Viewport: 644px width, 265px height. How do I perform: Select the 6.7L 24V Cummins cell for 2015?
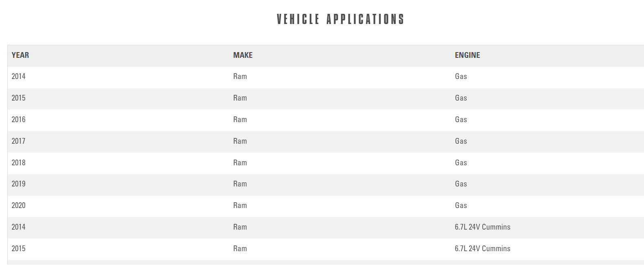[x=482, y=249]
